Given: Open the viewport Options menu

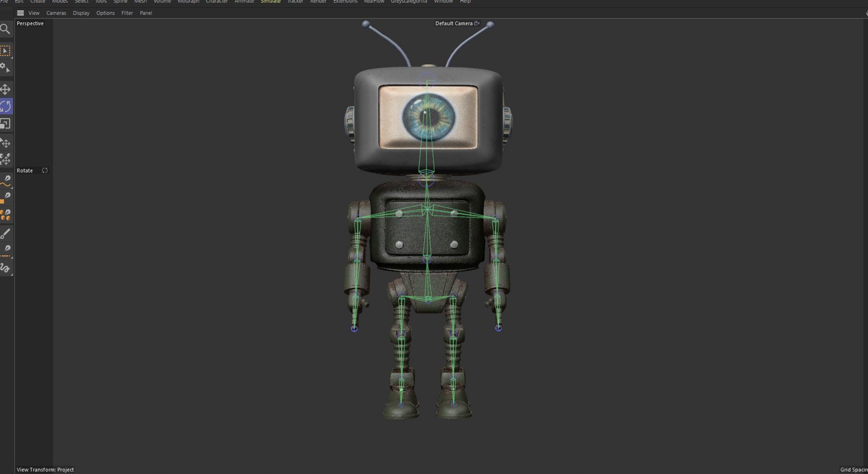Looking at the screenshot, I should pyautogui.click(x=105, y=13).
